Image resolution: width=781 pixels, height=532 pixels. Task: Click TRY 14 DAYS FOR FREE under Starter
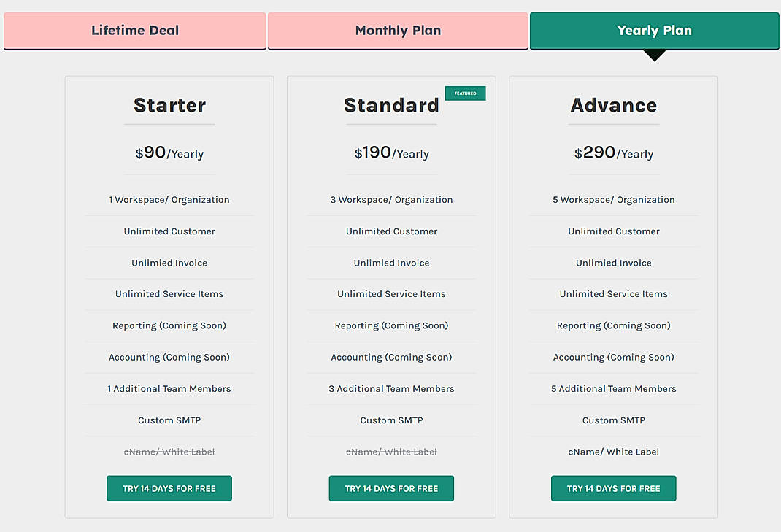169,488
